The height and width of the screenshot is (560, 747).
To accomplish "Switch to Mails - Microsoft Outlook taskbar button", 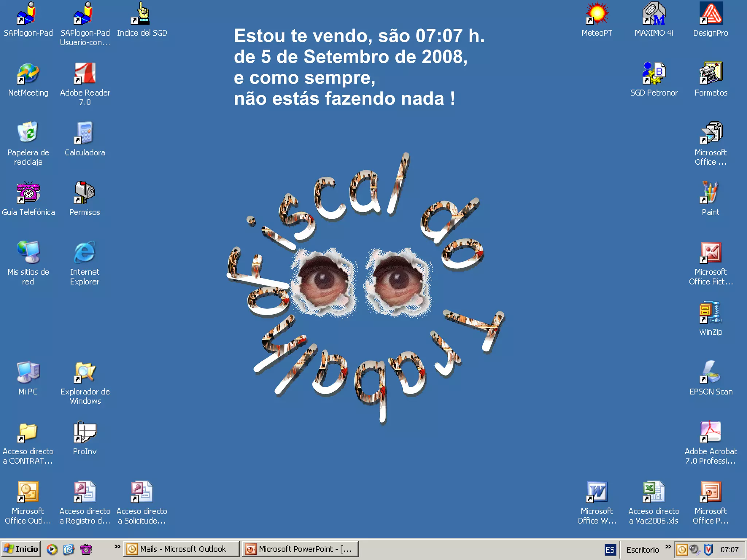I will 182,549.
